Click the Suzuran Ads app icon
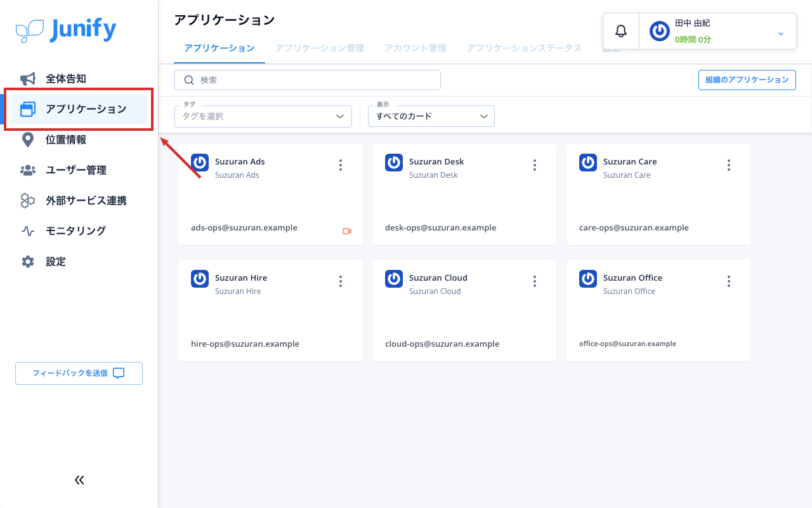Viewport: 812px width, 508px height. pos(200,163)
